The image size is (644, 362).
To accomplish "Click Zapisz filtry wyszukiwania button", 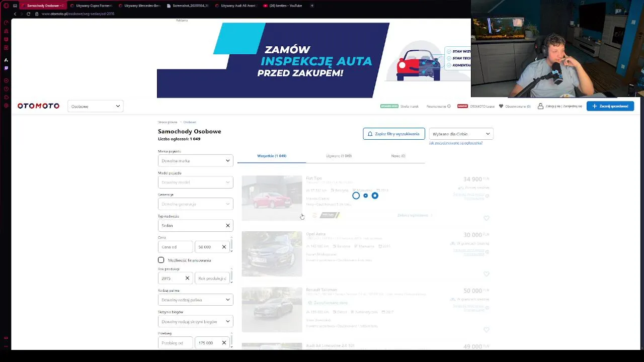I will pyautogui.click(x=394, y=134).
